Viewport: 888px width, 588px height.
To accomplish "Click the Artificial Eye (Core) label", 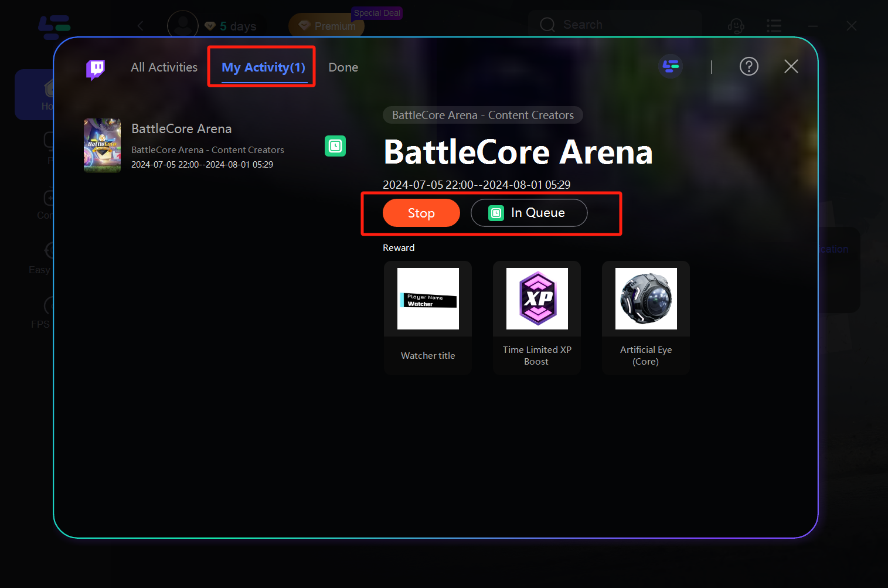I will tap(646, 355).
